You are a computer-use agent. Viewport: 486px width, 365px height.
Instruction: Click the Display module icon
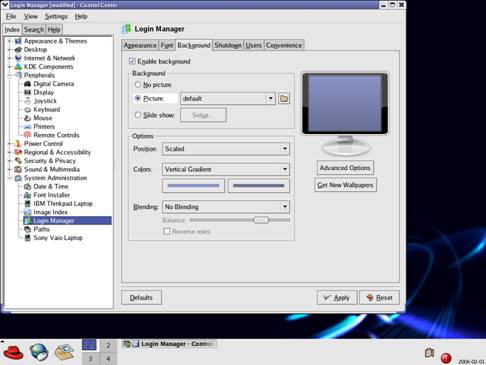[x=28, y=92]
